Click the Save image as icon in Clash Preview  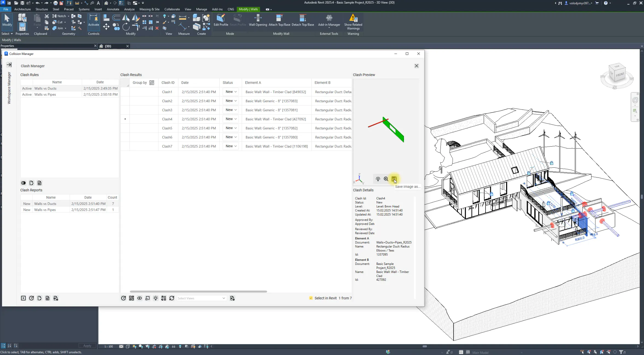click(x=394, y=179)
